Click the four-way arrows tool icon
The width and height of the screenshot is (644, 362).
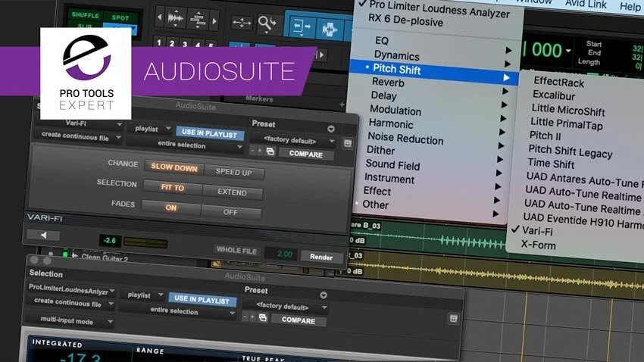(x=242, y=23)
